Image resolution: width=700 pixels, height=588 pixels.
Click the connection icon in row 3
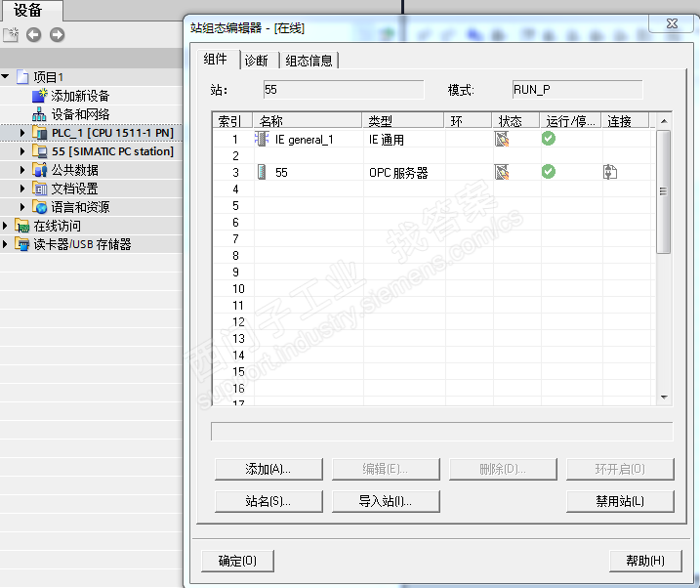click(x=610, y=172)
